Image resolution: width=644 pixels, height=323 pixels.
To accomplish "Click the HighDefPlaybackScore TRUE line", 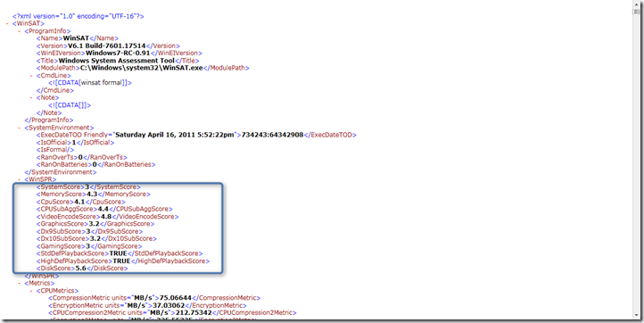I will click(123, 261).
